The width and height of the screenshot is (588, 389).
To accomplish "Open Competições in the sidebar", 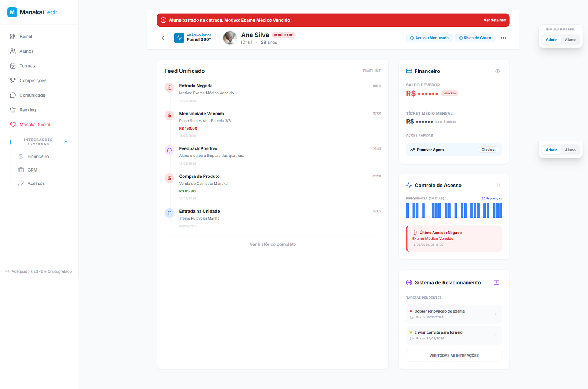I will [33, 80].
